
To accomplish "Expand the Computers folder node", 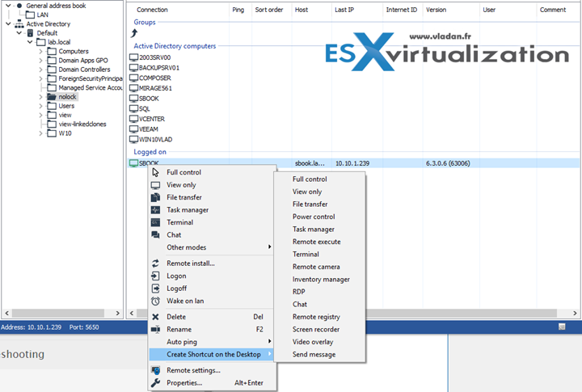I will [x=41, y=51].
